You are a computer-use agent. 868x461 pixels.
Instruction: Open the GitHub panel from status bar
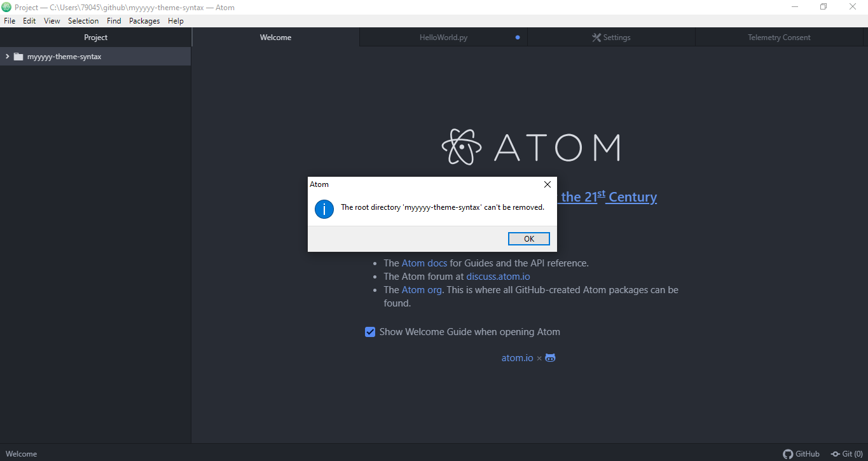(801, 454)
